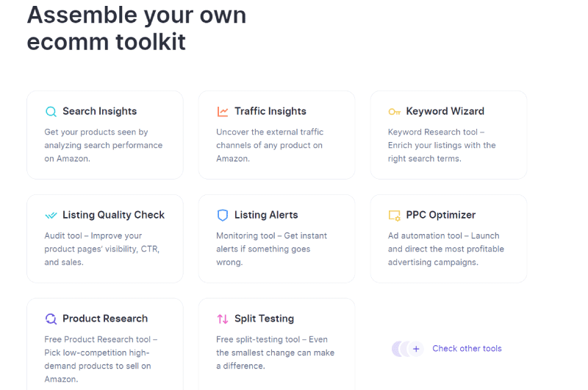Click the Listing Quality Check double-checkmark icon

[x=51, y=215]
